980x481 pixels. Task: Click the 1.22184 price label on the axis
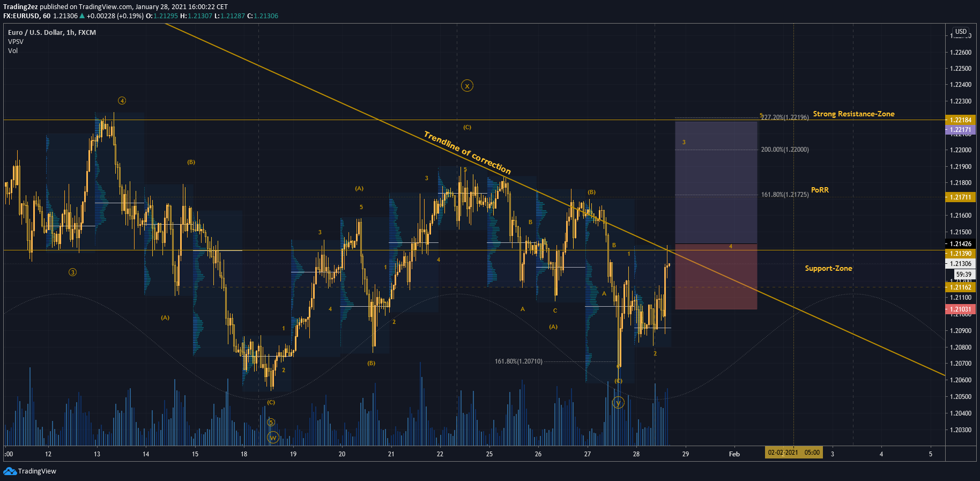pos(960,120)
